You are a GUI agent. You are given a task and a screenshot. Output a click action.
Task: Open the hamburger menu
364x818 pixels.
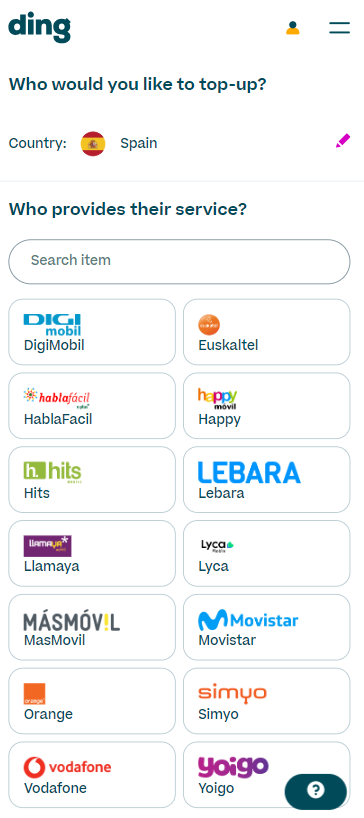339,28
